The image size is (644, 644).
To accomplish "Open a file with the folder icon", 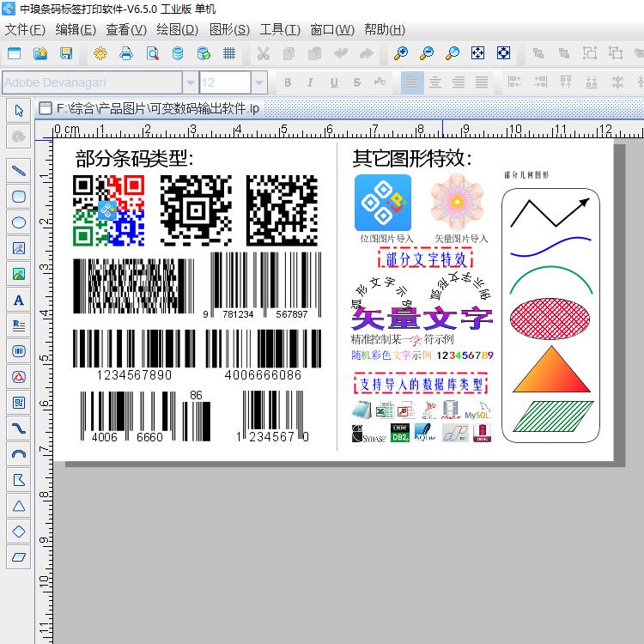I will pos(40,53).
